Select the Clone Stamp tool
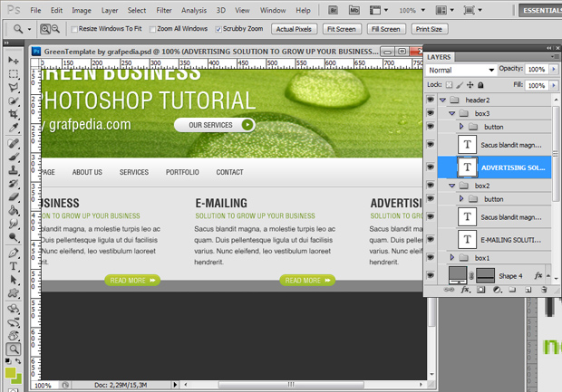Screen dimensions: 562x392 [x=14, y=170]
